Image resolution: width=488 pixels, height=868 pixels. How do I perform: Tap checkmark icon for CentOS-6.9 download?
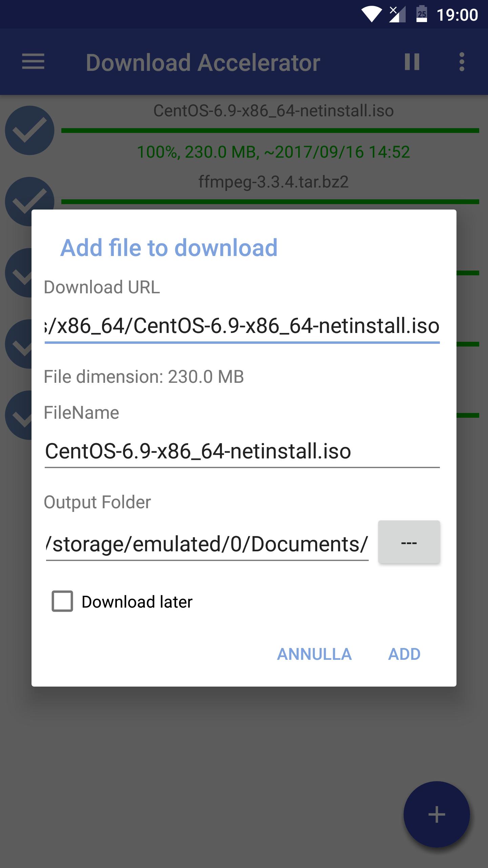click(30, 131)
